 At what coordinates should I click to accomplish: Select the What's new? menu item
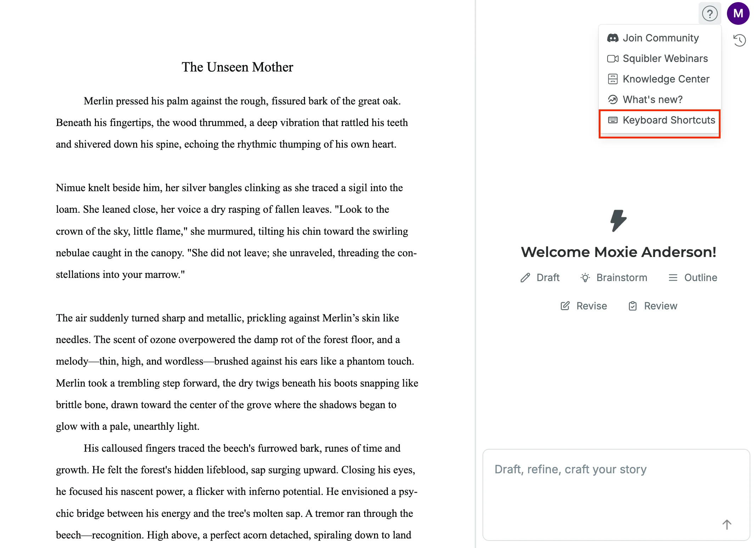(x=660, y=99)
